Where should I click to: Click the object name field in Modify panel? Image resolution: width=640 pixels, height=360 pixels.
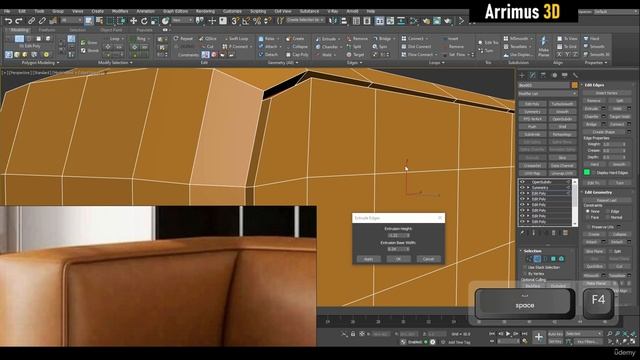pos(544,85)
